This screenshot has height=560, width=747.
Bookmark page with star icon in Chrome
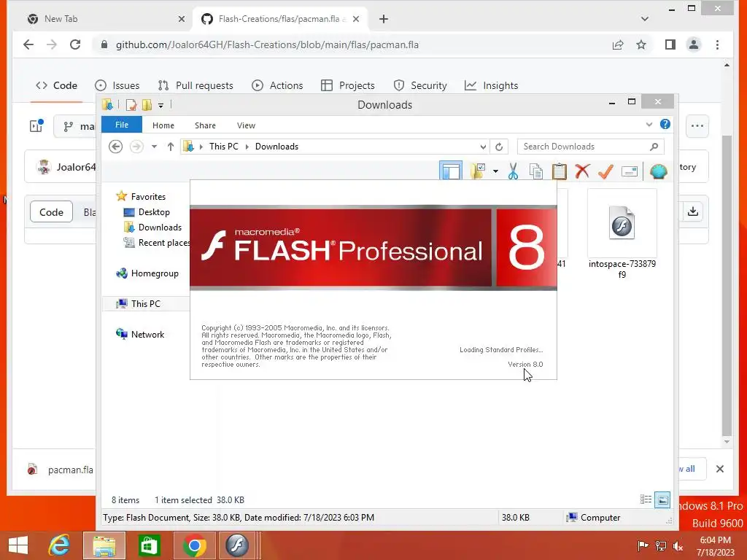click(641, 44)
